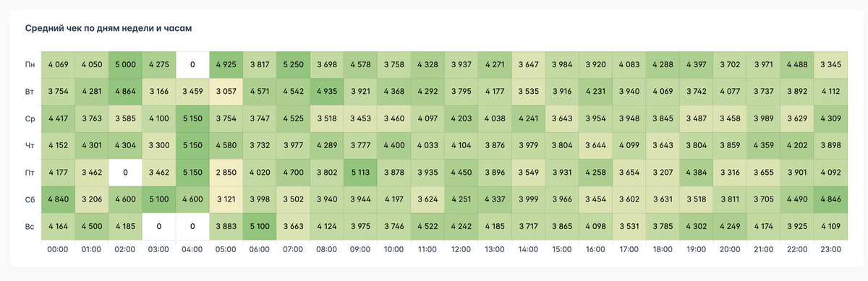This screenshot has height=281, width=868.
Task: Select the Вт 05:00 cell showing 3 057
Action: (x=226, y=92)
